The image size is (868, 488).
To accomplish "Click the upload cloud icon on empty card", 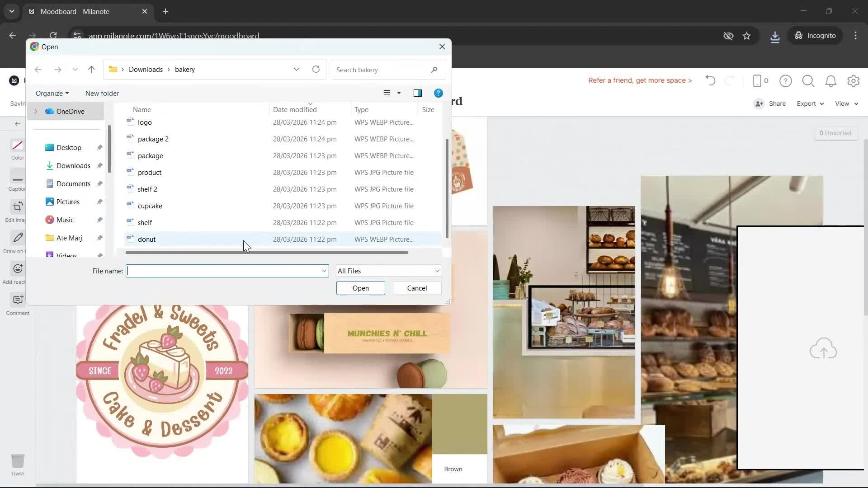I will point(823,348).
